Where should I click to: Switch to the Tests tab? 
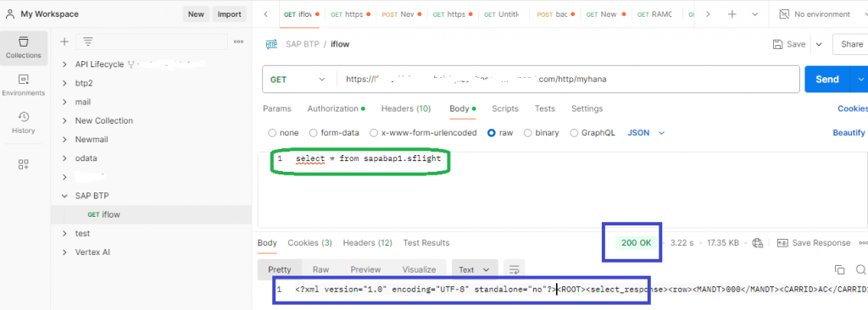545,108
